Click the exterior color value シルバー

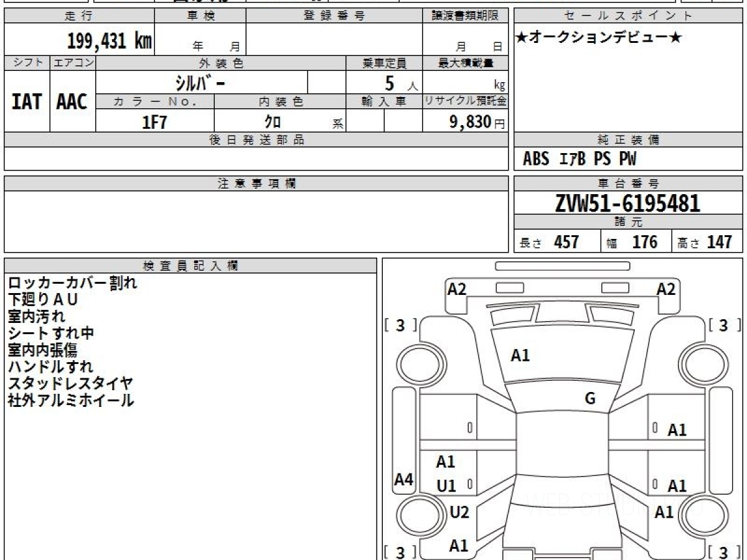(200, 82)
